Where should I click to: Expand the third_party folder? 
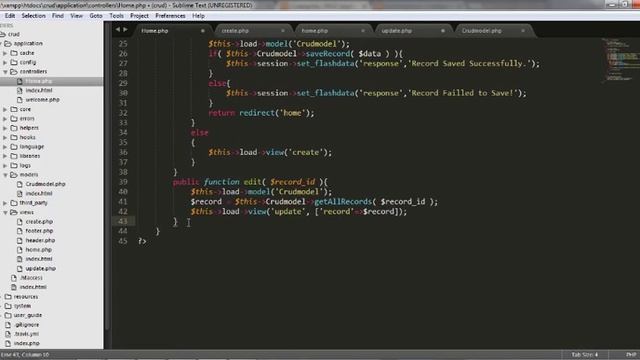click(x=5, y=203)
